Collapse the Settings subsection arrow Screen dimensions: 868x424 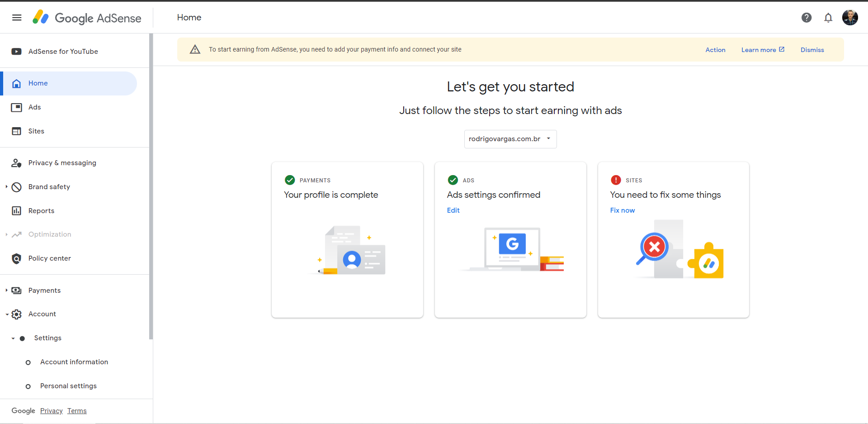[x=13, y=338]
